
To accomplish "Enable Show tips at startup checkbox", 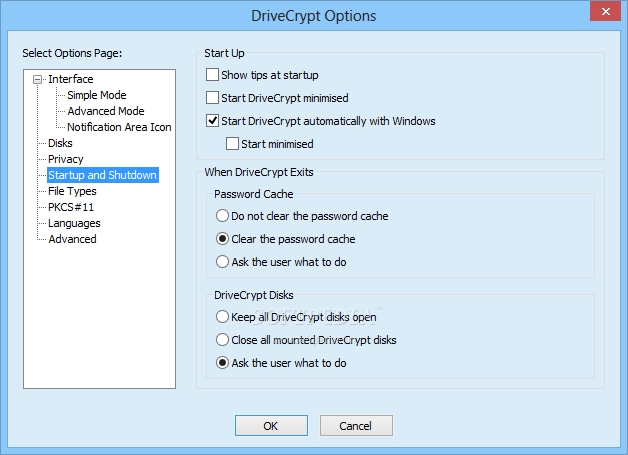I will click(x=212, y=75).
